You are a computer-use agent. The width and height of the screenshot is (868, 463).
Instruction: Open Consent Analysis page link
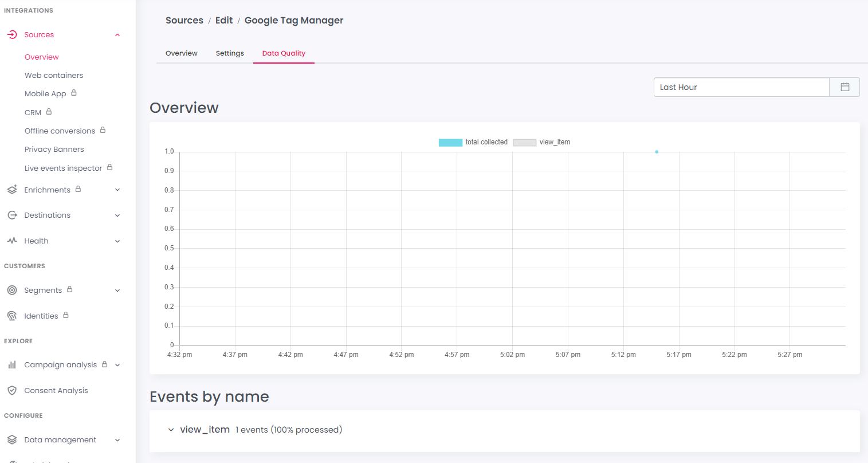[x=56, y=391]
